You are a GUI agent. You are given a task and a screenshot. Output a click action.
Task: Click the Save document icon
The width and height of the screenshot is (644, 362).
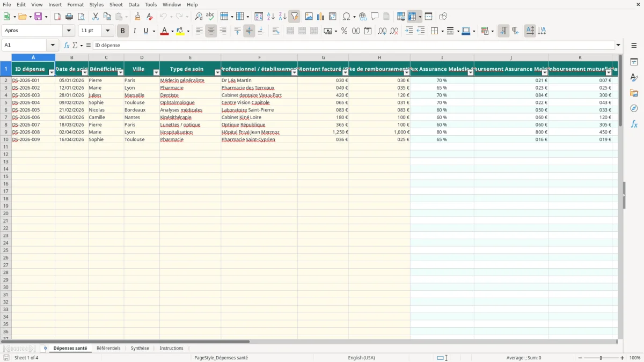(x=38, y=17)
